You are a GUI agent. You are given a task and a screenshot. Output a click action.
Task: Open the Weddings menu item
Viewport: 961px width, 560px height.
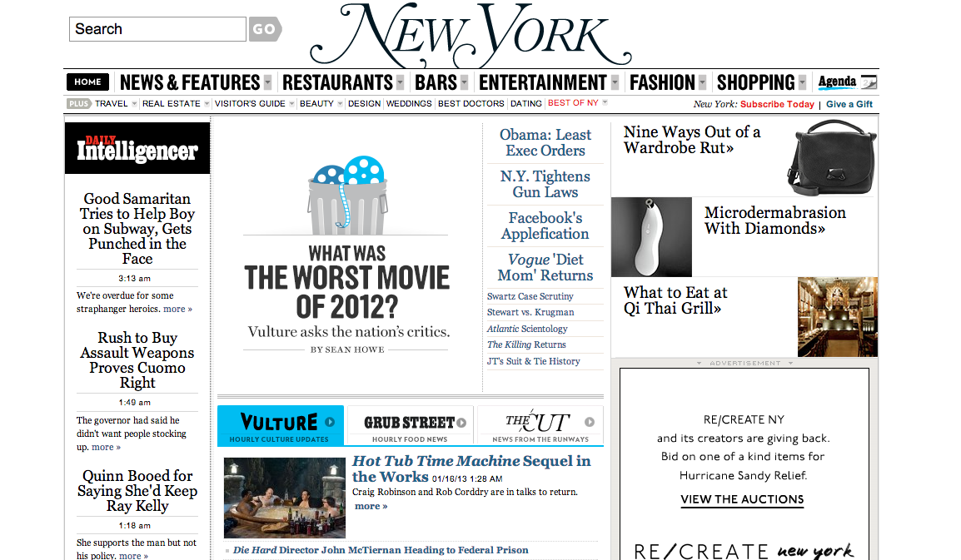coord(409,104)
